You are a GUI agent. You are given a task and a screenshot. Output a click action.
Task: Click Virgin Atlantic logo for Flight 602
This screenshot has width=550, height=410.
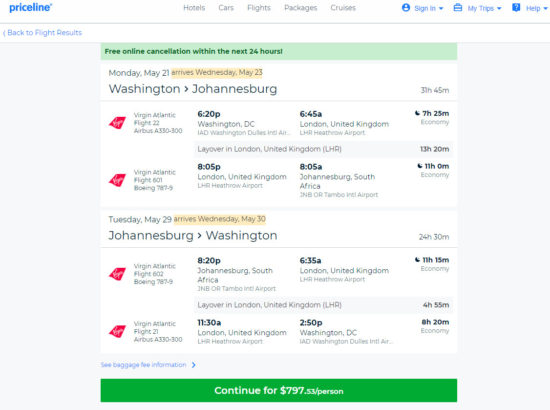[117, 274]
